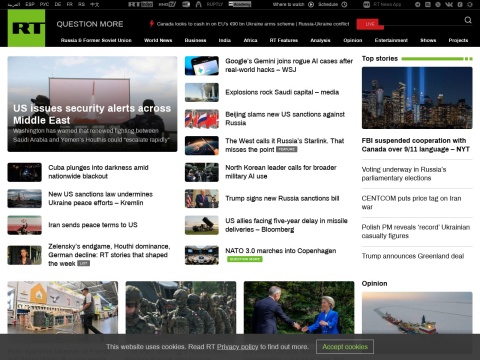Click the green QUESTION MORE tag
The height and width of the screenshot is (360, 480).
[x=245, y=259]
